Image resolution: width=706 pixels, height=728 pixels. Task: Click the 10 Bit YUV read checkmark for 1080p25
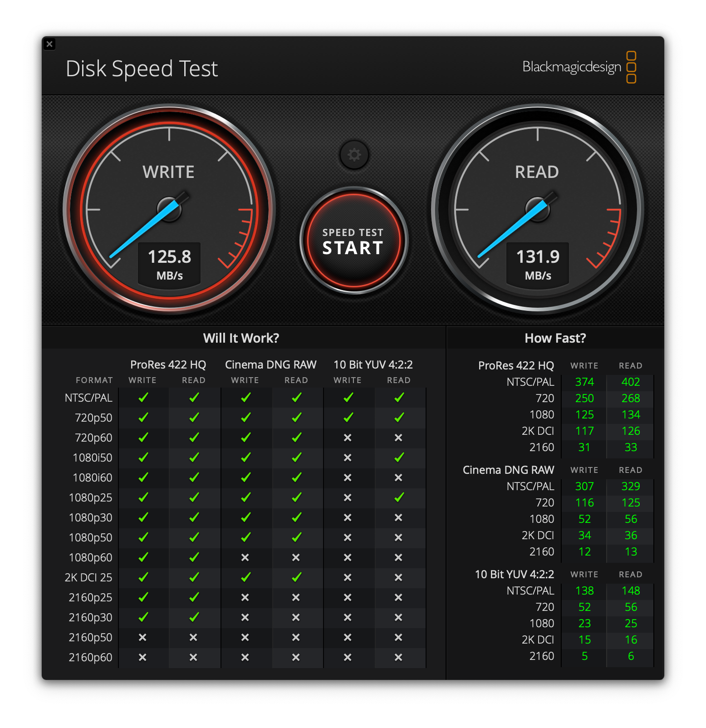399,497
